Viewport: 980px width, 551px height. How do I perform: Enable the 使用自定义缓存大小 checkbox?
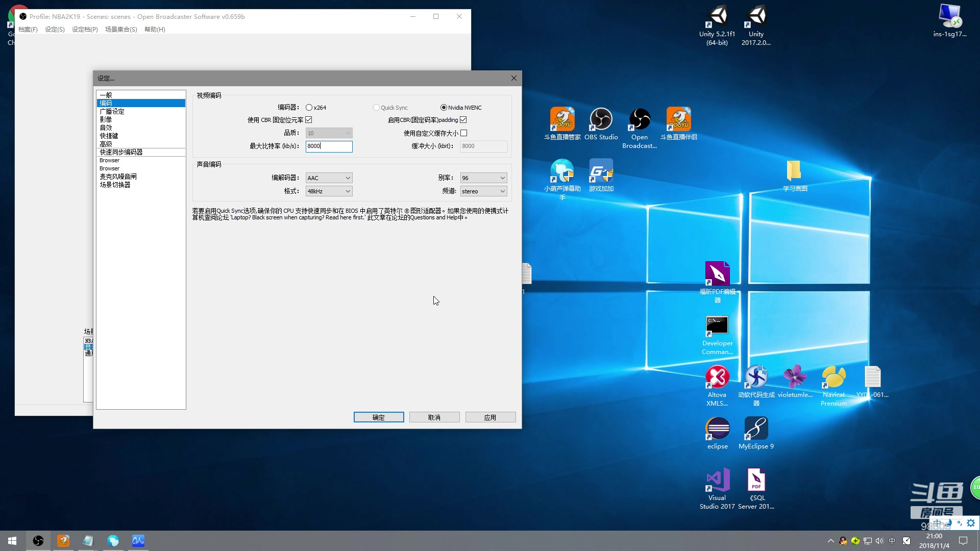tap(463, 133)
